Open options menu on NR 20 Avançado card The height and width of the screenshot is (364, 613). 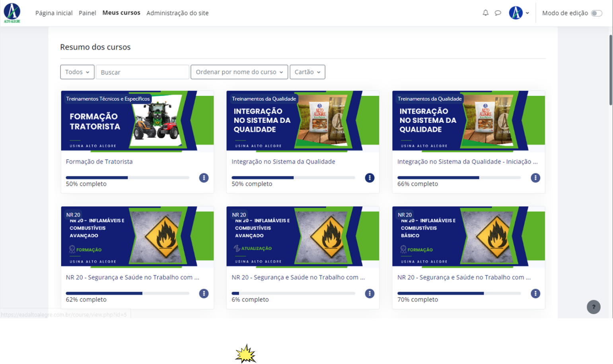click(x=204, y=293)
